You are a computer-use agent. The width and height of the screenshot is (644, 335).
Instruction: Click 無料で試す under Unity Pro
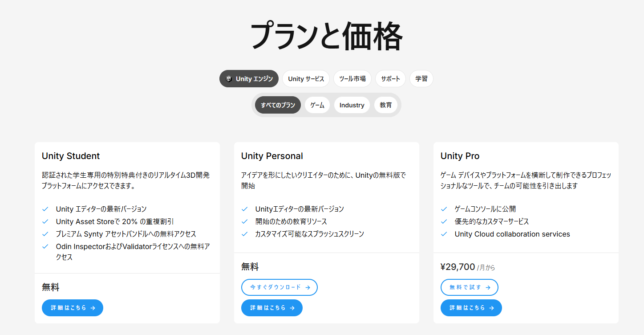click(469, 287)
